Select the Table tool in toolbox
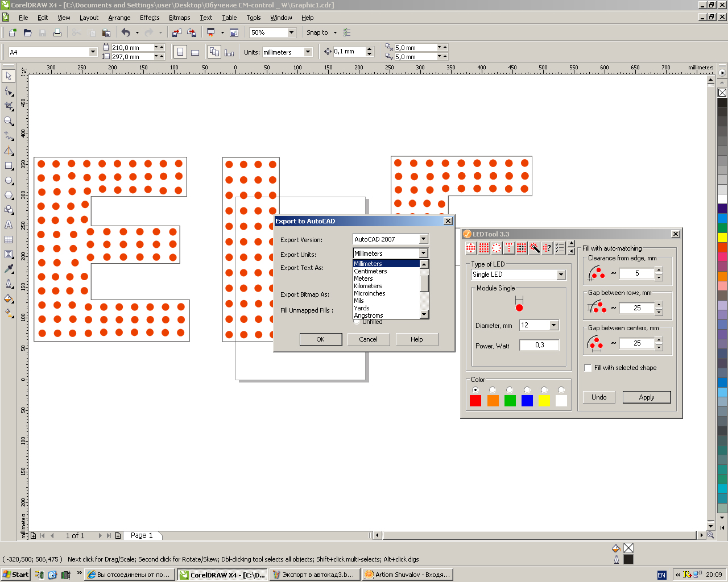 pos(9,239)
